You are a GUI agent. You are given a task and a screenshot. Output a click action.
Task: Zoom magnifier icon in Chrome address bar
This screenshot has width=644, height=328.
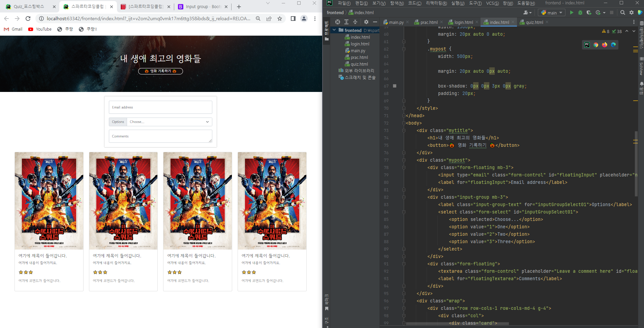coord(258,19)
